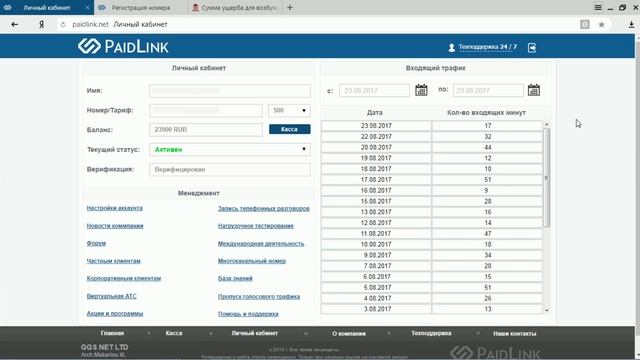640x360 pixels.
Task: Click the Yandex home icon
Action: (x=41, y=24)
